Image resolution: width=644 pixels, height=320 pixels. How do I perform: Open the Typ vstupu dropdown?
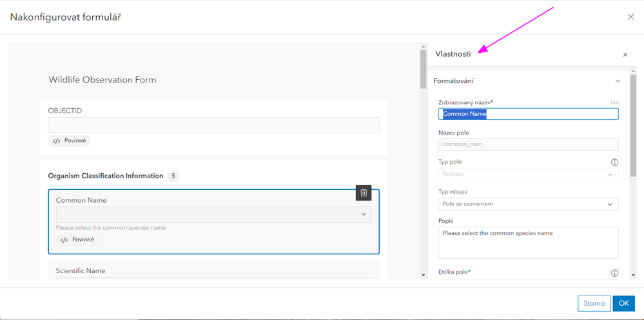coord(528,204)
